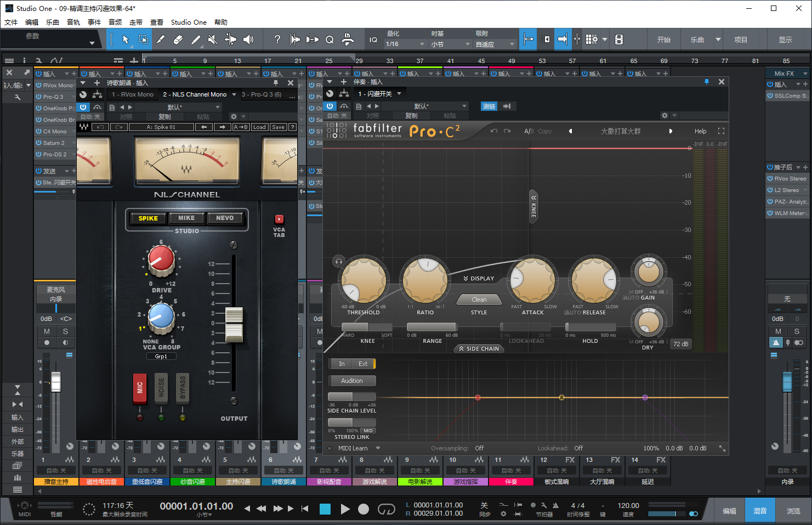Select the Paint pencil tool
Image resolution: width=812 pixels, height=525 pixels.
[196, 39]
